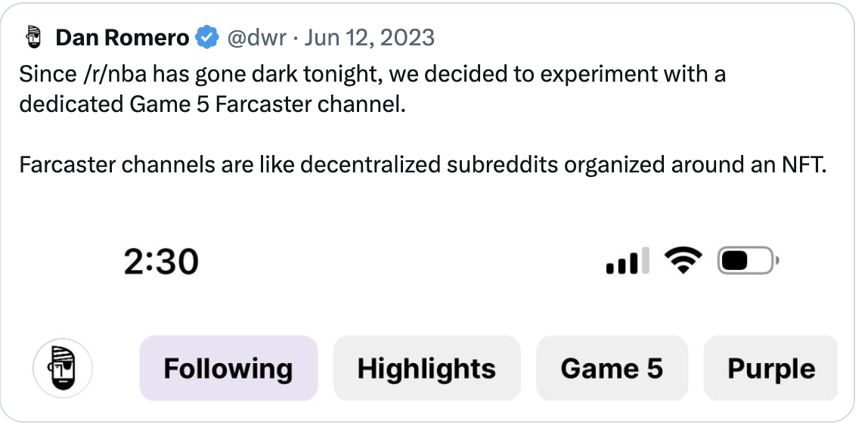Select the Following tab
Screen dimensions: 868x428
pos(228,369)
